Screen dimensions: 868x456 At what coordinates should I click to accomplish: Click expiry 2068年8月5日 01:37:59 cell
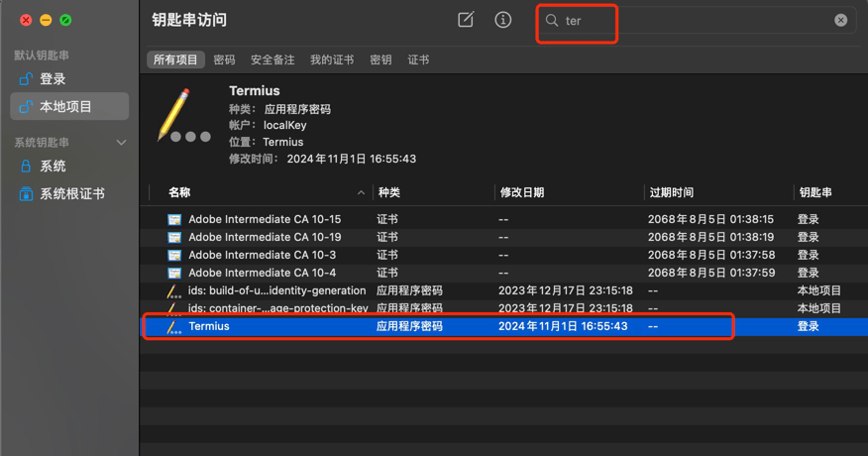coord(711,273)
